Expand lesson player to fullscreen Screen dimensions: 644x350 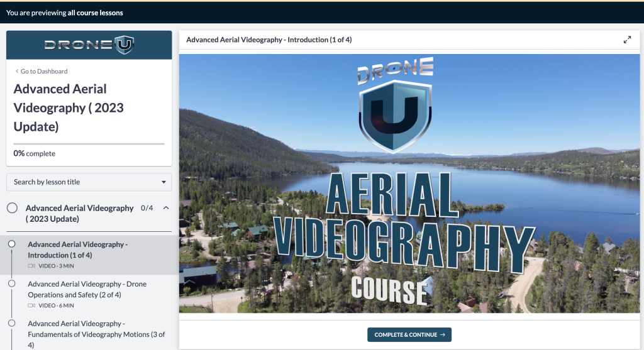tap(627, 40)
